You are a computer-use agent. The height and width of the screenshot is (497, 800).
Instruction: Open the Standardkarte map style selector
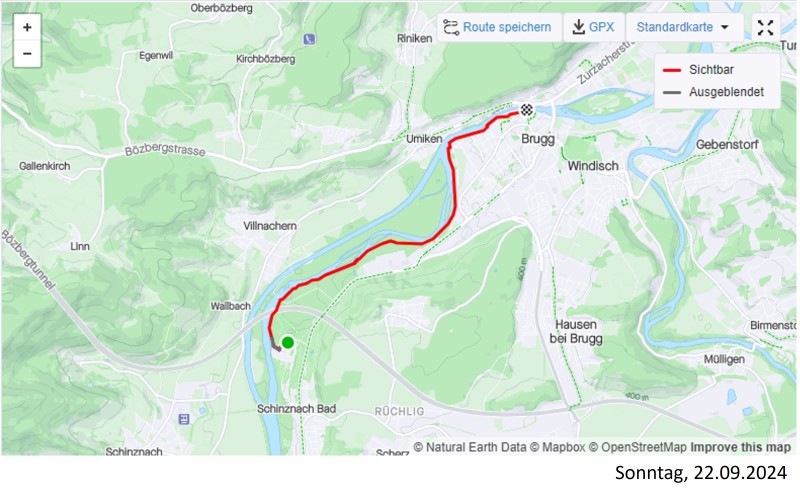pos(684,28)
